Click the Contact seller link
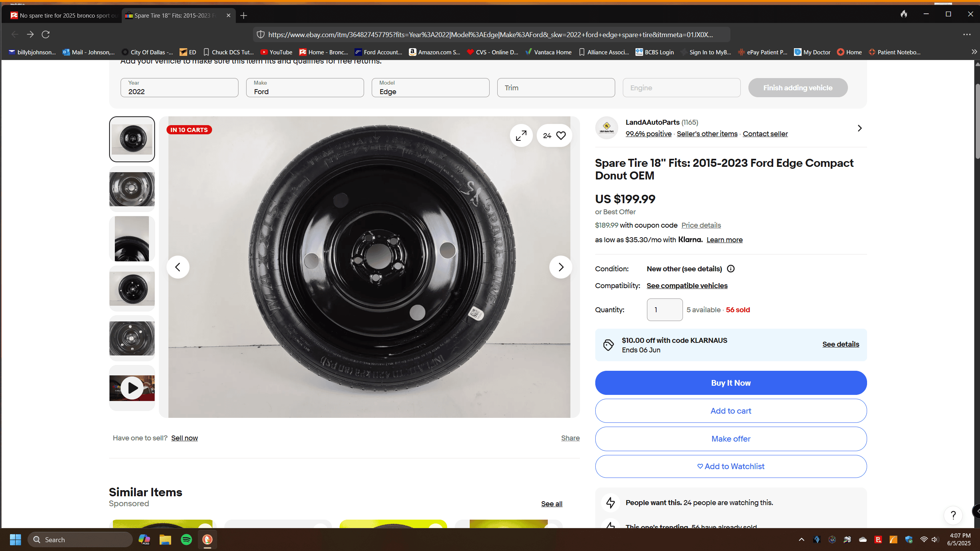980x551 pixels. pyautogui.click(x=765, y=134)
